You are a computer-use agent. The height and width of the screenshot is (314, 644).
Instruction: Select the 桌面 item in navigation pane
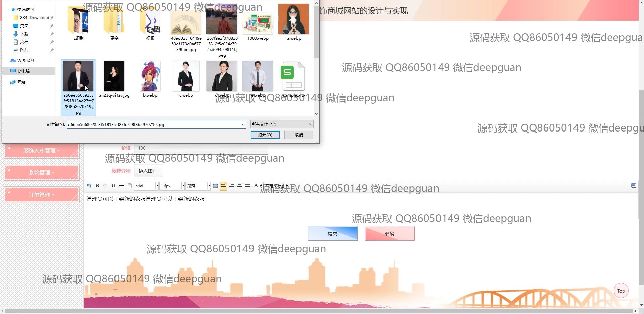point(24,26)
